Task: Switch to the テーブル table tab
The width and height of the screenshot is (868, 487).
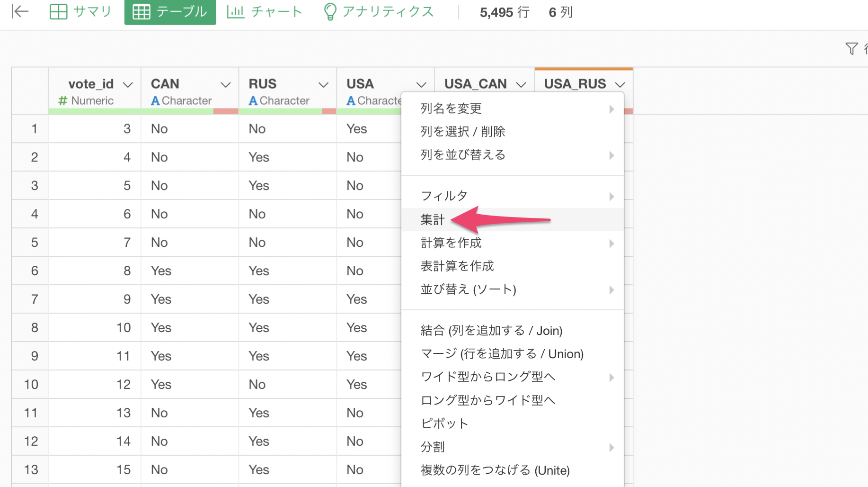Action: coord(170,12)
